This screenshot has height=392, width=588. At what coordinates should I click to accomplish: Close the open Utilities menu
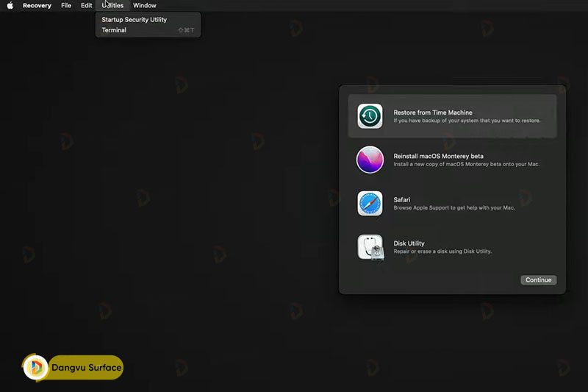[112, 5]
